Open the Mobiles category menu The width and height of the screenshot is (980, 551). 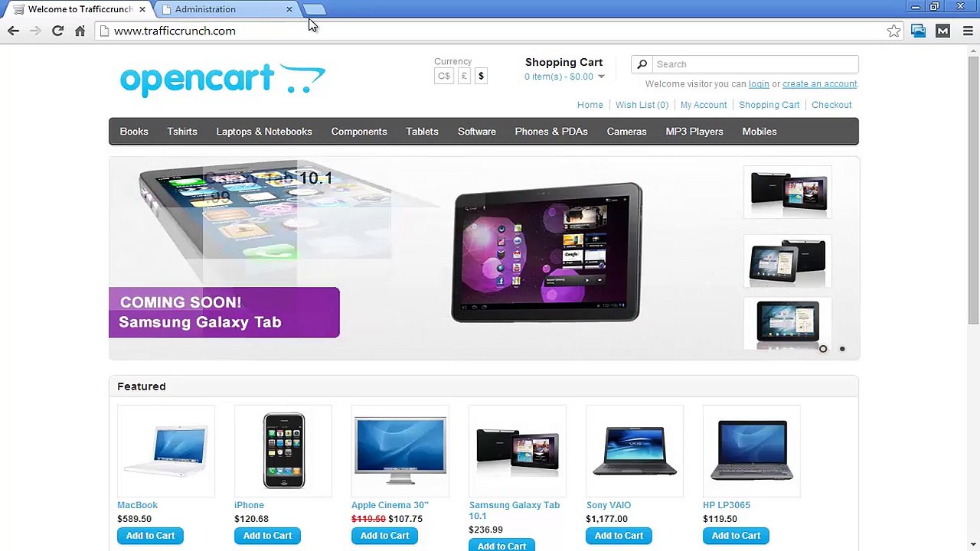click(x=759, y=132)
